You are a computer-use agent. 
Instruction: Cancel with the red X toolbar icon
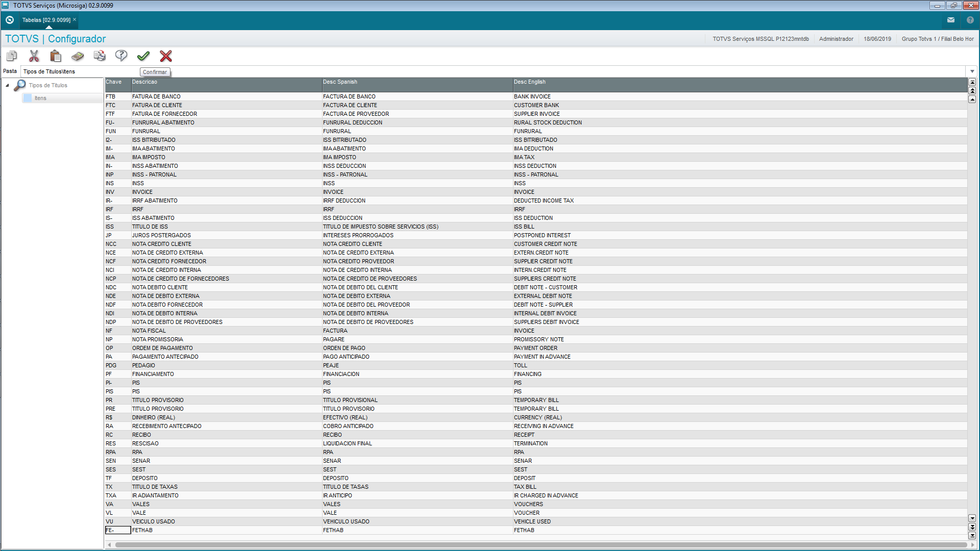tap(166, 56)
